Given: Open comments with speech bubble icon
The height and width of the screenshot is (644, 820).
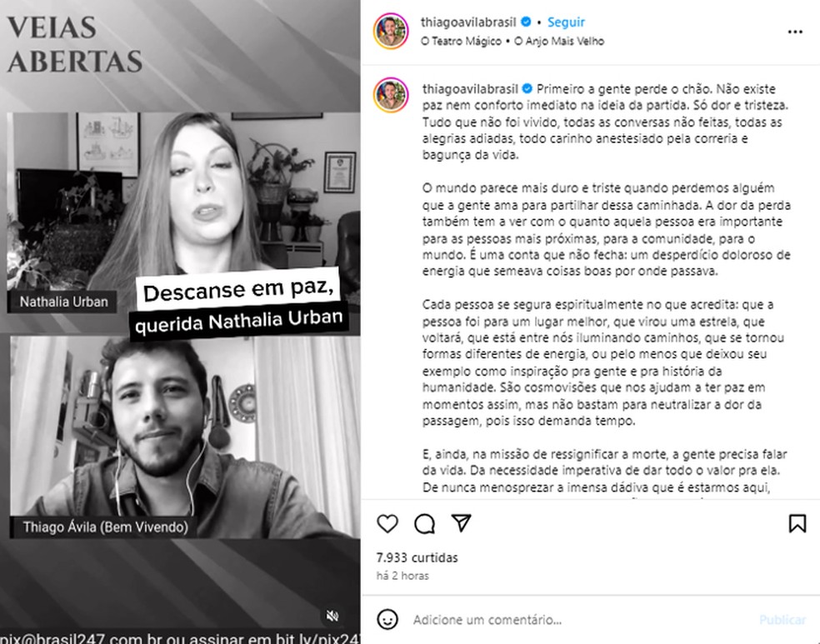Looking at the screenshot, I should pyautogui.click(x=425, y=523).
